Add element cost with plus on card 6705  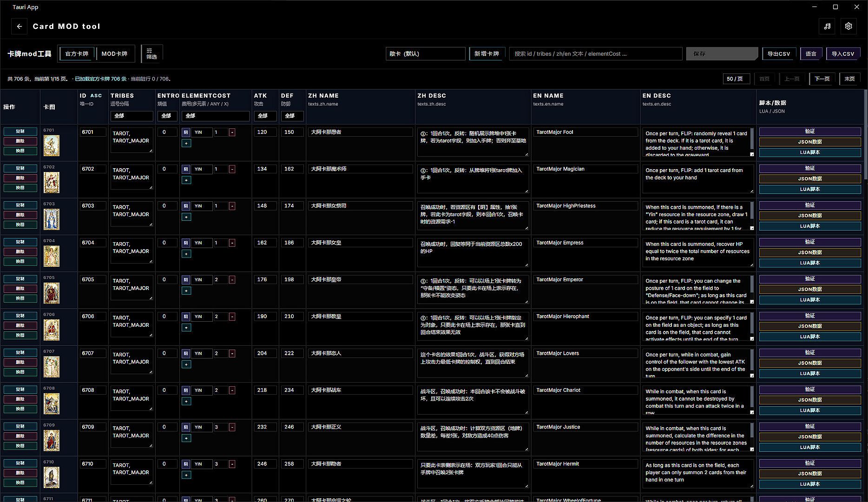coord(186,291)
